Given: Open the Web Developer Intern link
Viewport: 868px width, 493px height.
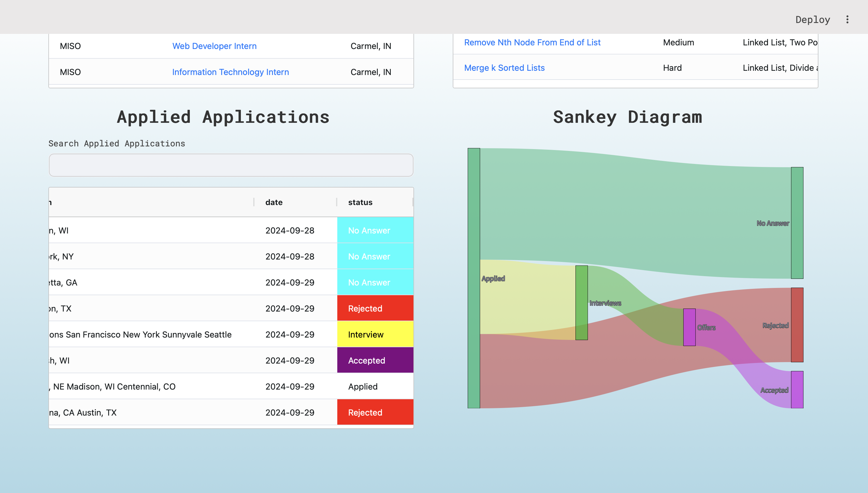Looking at the screenshot, I should click(214, 46).
